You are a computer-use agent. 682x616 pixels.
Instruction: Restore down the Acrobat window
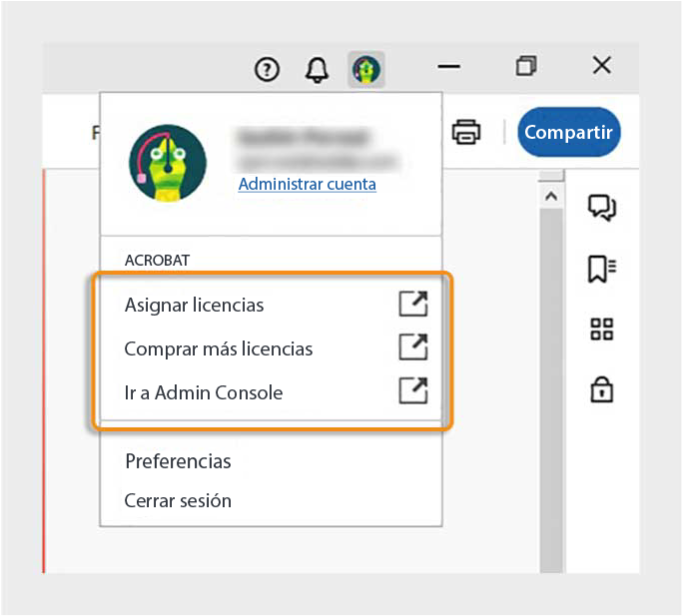[526, 66]
